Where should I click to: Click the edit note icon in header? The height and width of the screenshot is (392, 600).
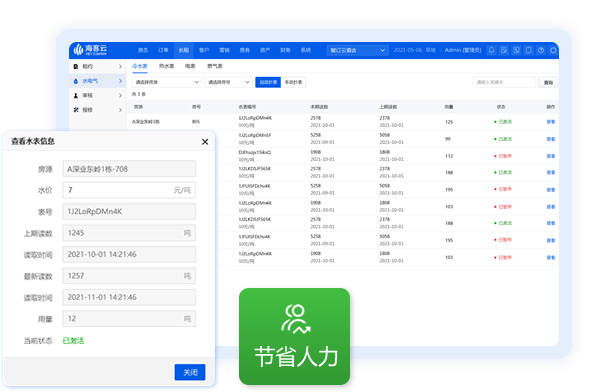pos(504,50)
